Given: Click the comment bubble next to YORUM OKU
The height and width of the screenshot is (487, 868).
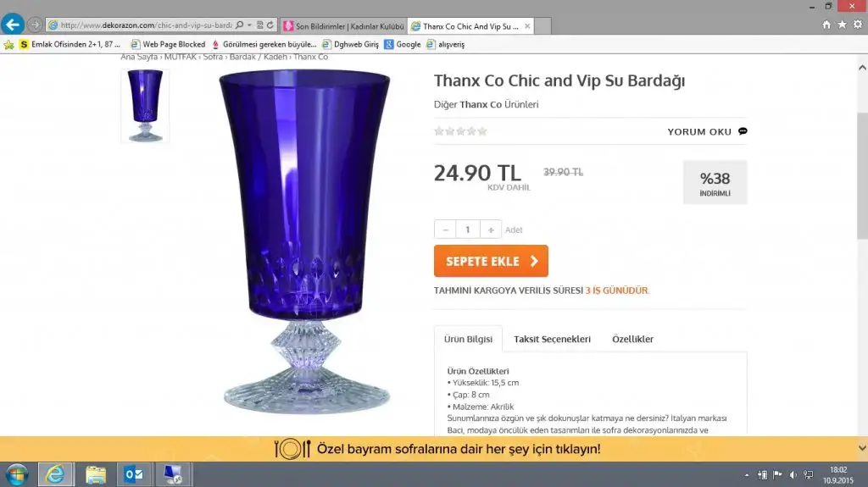Looking at the screenshot, I should click(743, 131).
